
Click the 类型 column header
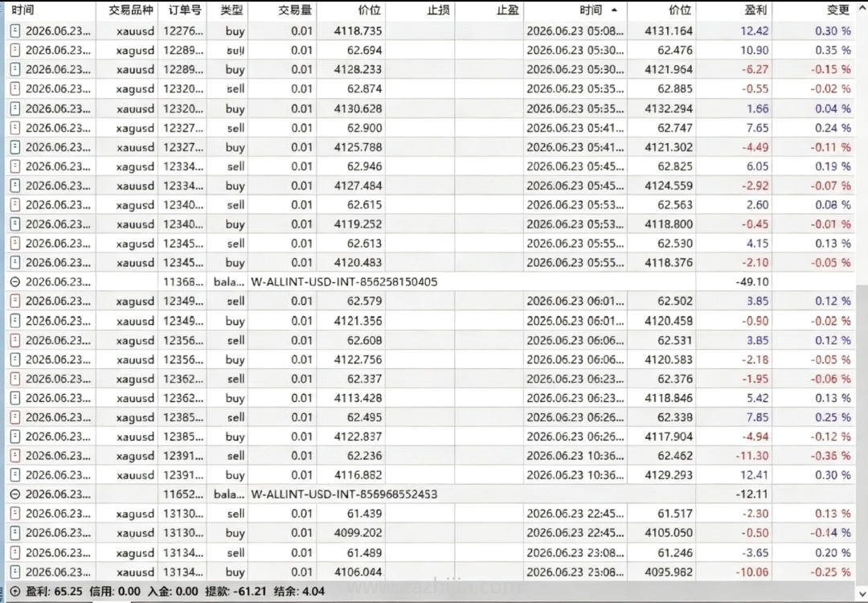tap(231, 10)
